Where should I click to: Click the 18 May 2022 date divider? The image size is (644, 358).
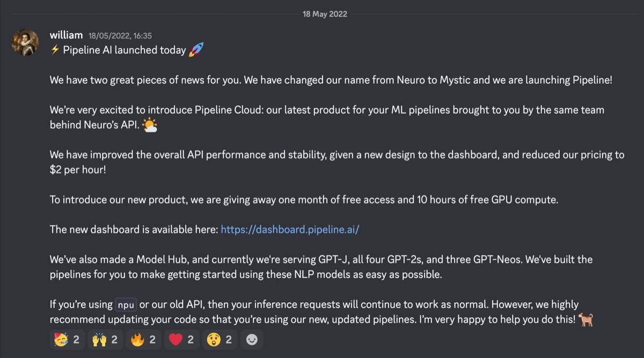tap(325, 14)
